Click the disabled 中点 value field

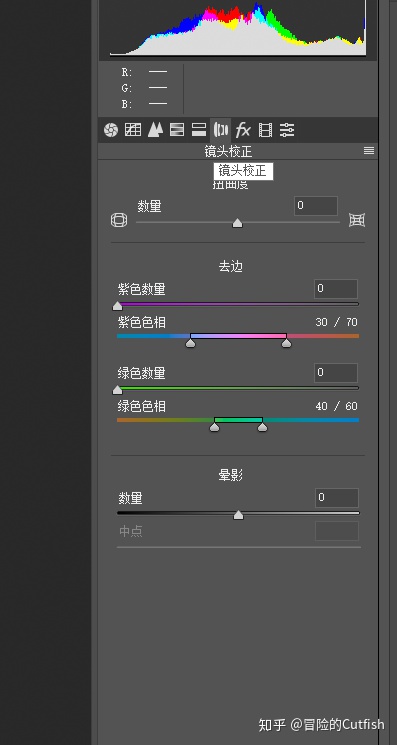337,531
